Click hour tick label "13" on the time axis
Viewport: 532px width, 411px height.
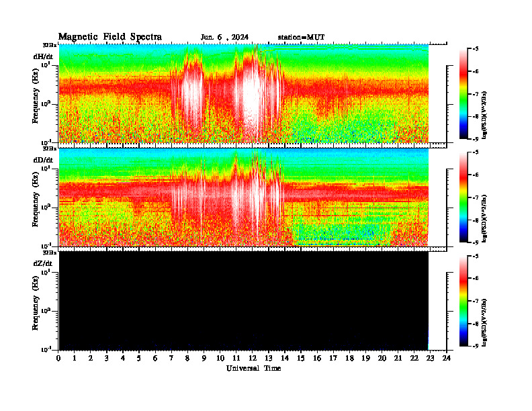[x=269, y=359]
